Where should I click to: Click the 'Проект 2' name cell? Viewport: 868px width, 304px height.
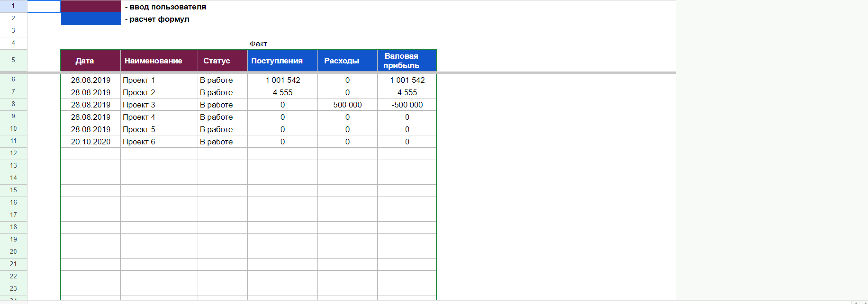pyautogui.click(x=159, y=92)
